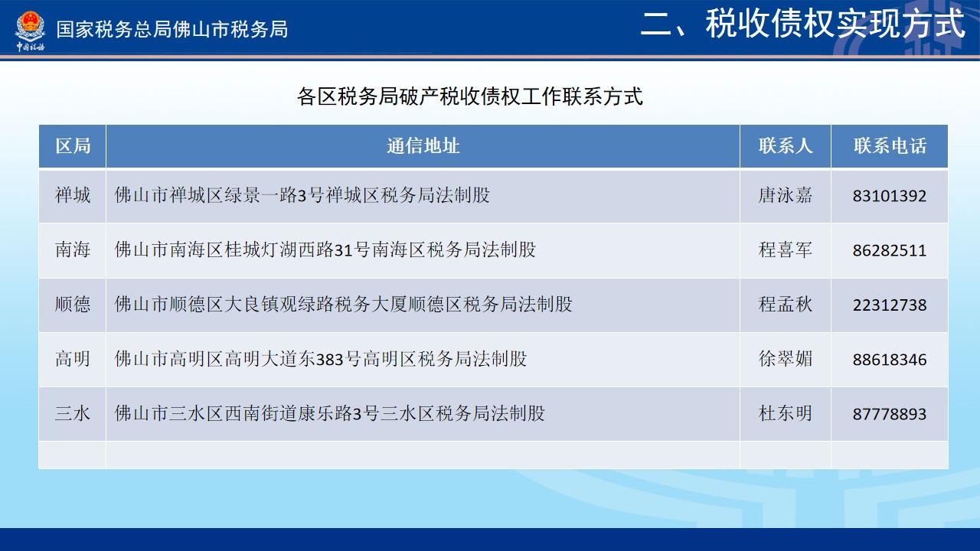Select phone number 22312738
The image size is (980, 551).
click(890, 305)
